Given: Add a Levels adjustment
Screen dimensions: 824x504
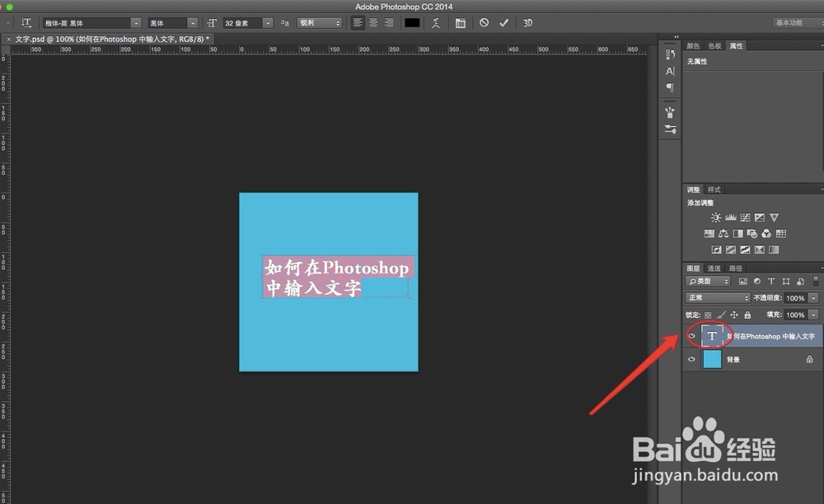Looking at the screenshot, I should tap(730, 217).
